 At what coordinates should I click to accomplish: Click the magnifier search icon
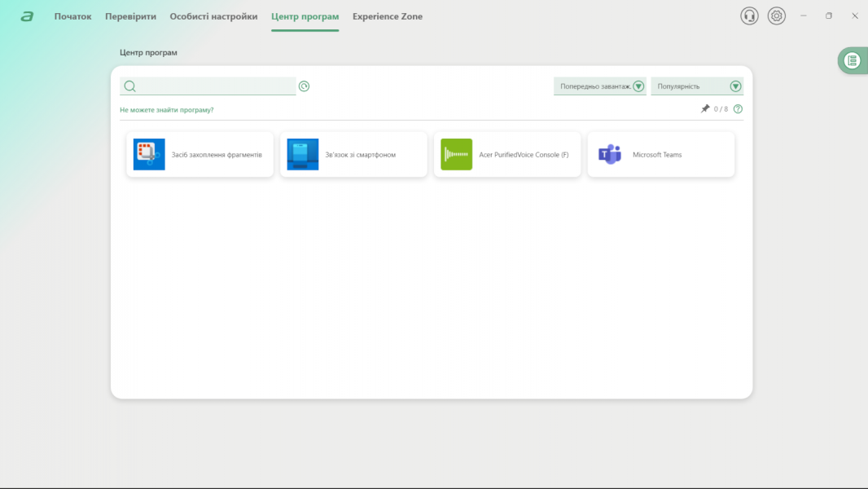tap(129, 86)
